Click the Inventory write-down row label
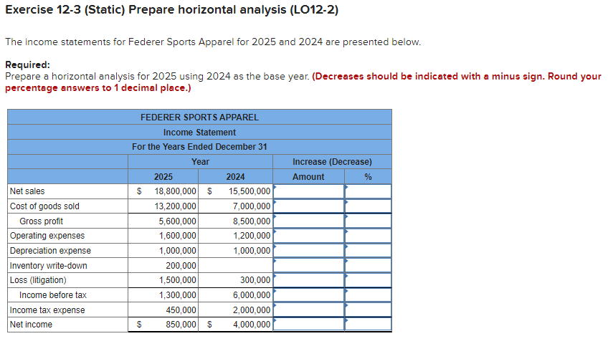The image size is (608, 364). click(x=49, y=266)
